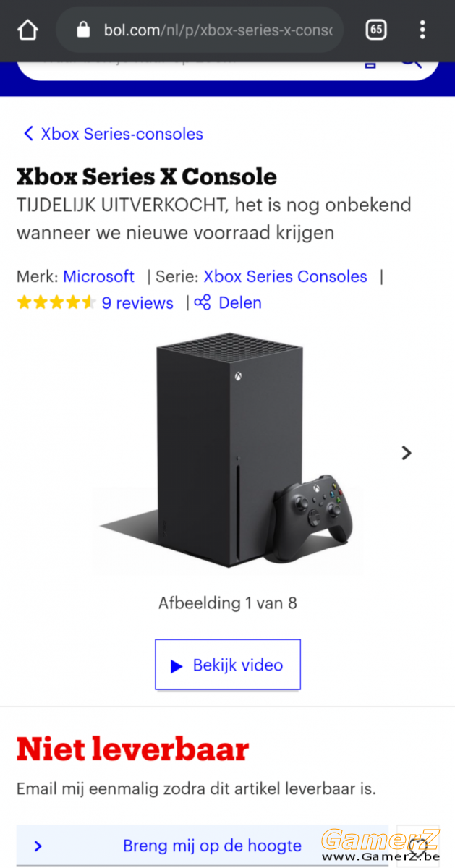Show next product image with right arrow

click(x=407, y=453)
